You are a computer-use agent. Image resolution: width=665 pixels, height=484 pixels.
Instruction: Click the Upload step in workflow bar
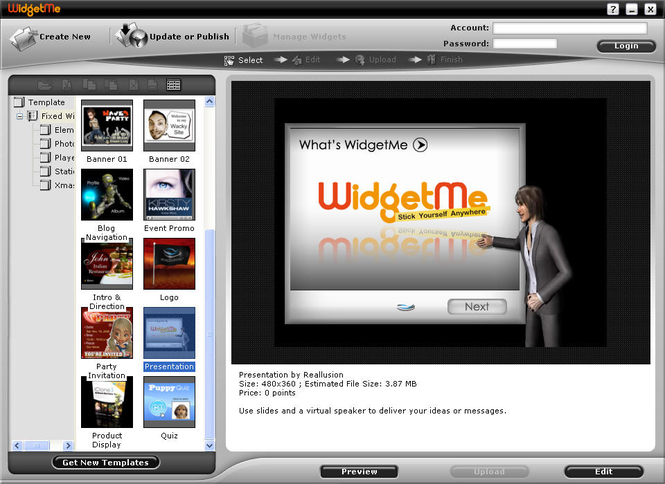[376, 60]
